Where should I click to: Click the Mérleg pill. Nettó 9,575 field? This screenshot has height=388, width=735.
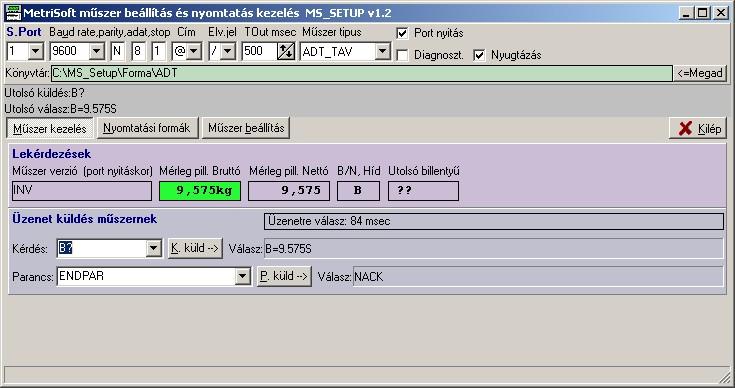click(289, 191)
